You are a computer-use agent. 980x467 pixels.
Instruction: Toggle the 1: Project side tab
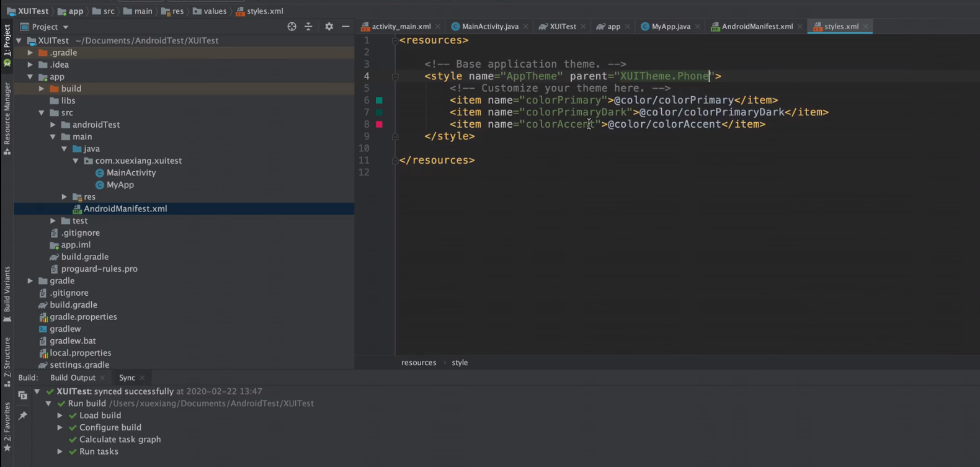[7, 45]
